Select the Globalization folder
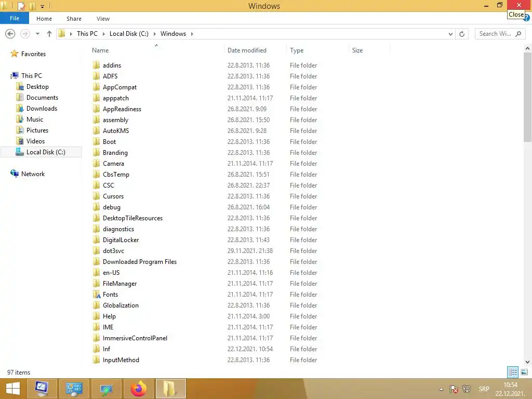 (121, 305)
